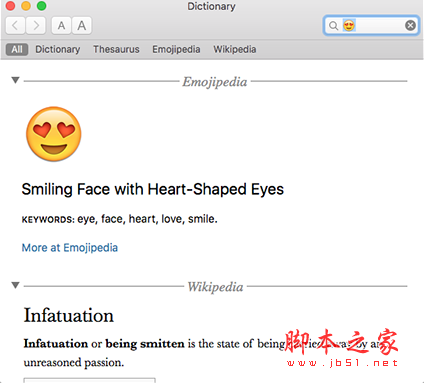Click the Wikipedia section header label
This screenshot has height=383, width=424.
coord(215,287)
